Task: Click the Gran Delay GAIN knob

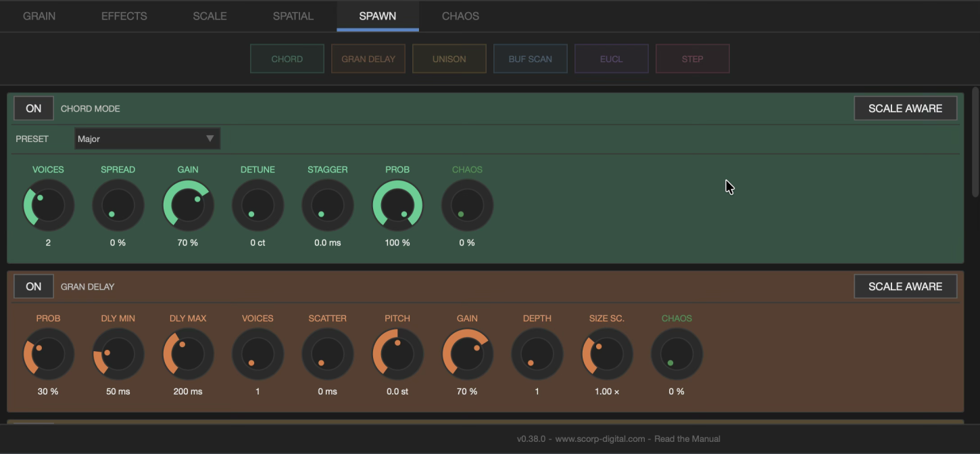Action: tap(467, 354)
